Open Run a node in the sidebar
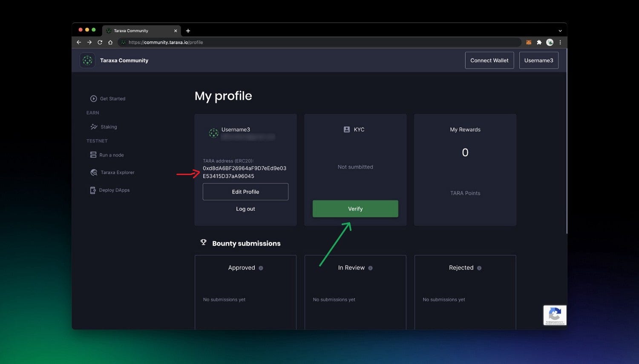The width and height of the screenshot is (639, 364). 107,155
